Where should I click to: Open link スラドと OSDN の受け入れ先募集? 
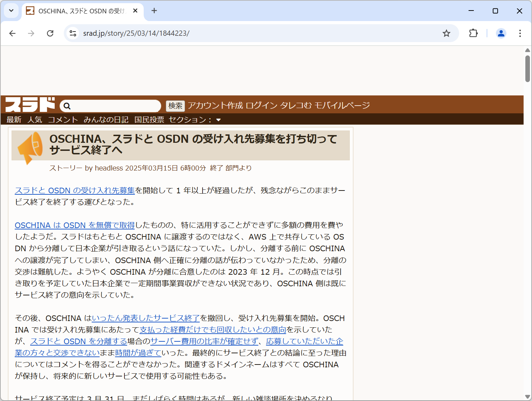[x=75, y=191]
